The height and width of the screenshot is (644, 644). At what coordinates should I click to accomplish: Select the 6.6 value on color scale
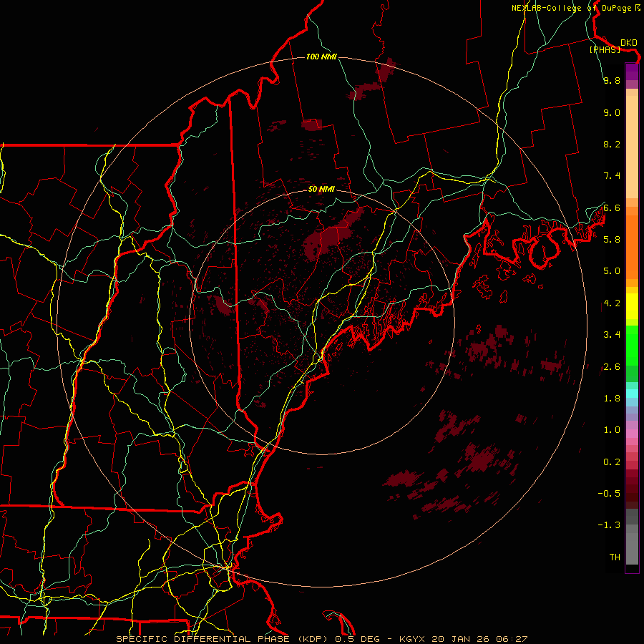click(x=612, y=208)
